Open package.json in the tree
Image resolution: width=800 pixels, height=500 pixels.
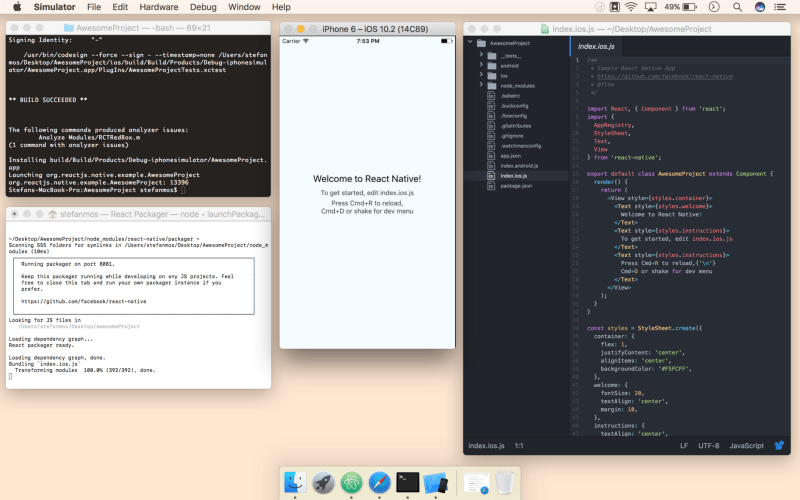pos(516,186)
